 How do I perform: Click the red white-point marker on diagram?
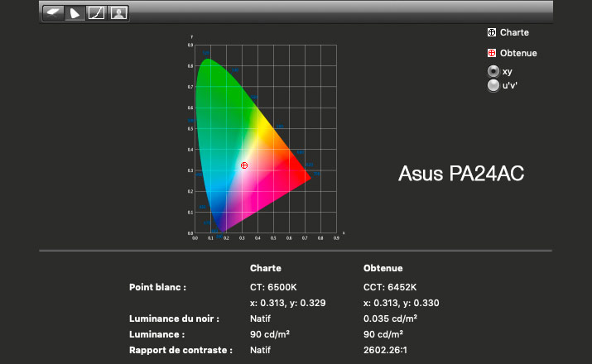244,165
